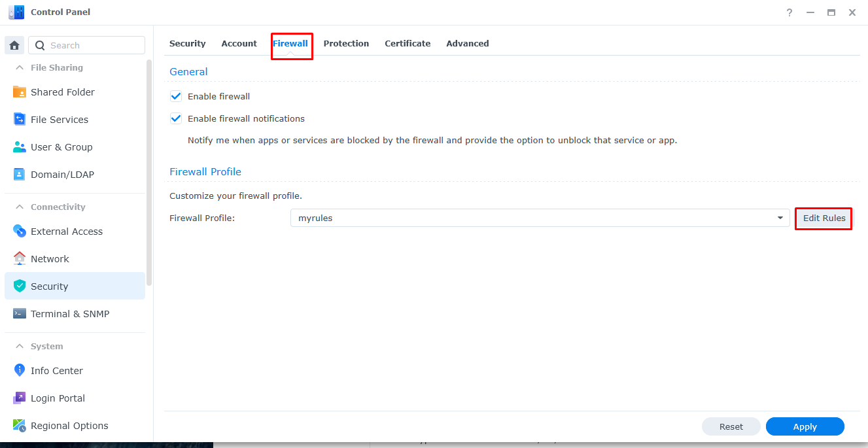868x448 pixels.
Task: Select File Services in the sidebar
Action: [60, 119]
